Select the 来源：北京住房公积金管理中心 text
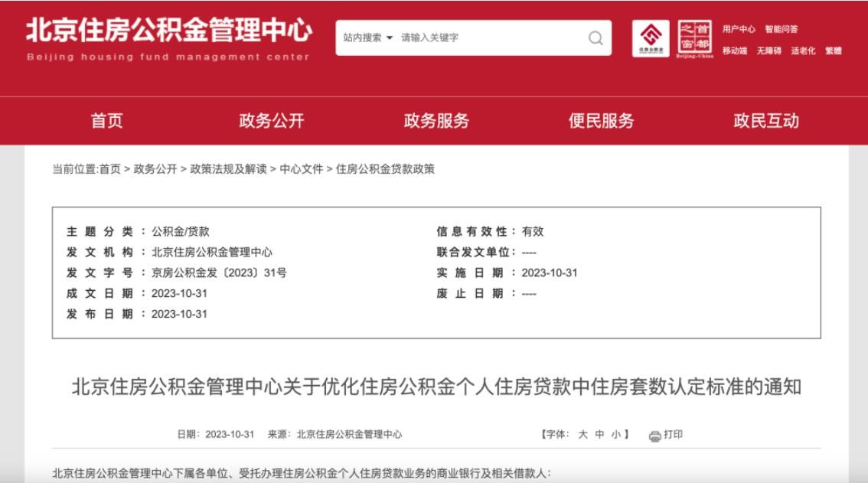The height and width of the screenshot is (483, 868). [x=335, y=434]
